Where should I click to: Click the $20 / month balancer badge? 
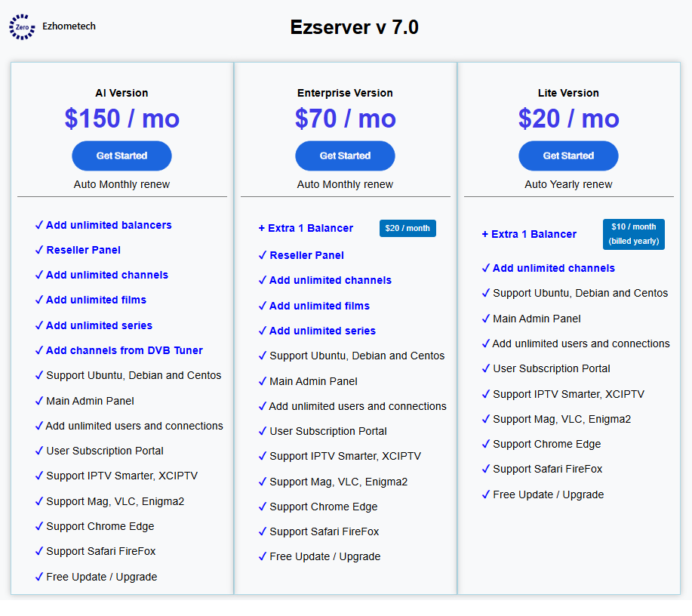(x=408, y=228)
